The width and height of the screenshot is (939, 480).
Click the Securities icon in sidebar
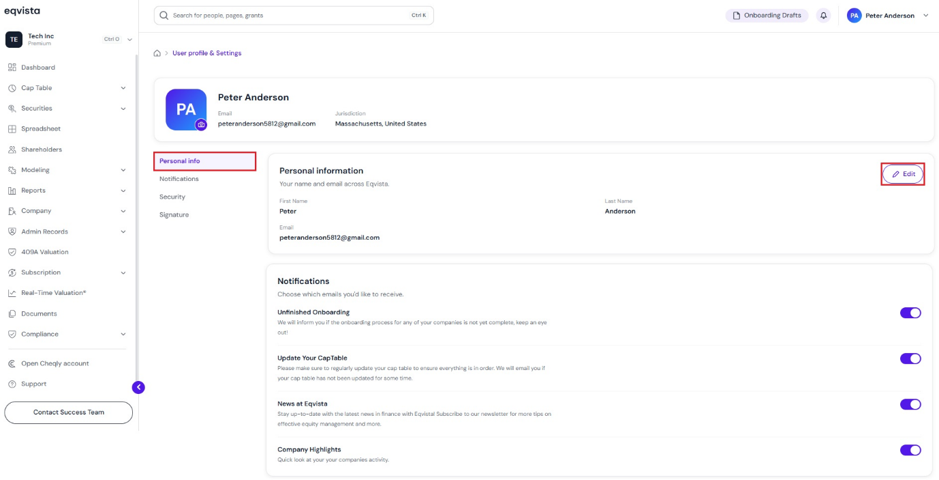point(12,108)
